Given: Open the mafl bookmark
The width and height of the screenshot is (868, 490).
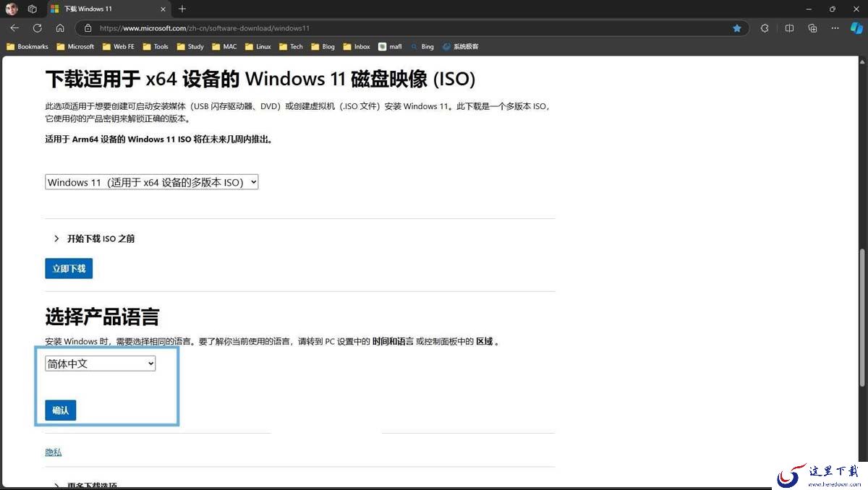Looking at the screenshot, I should coord(390,46).
